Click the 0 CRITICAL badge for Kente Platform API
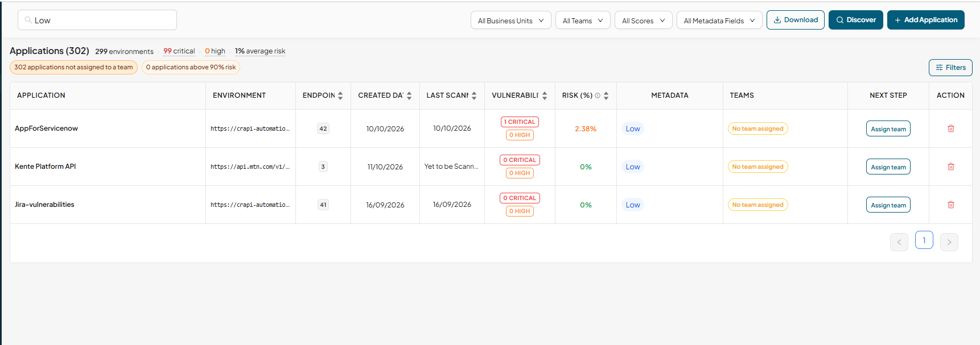 point(520,160)
